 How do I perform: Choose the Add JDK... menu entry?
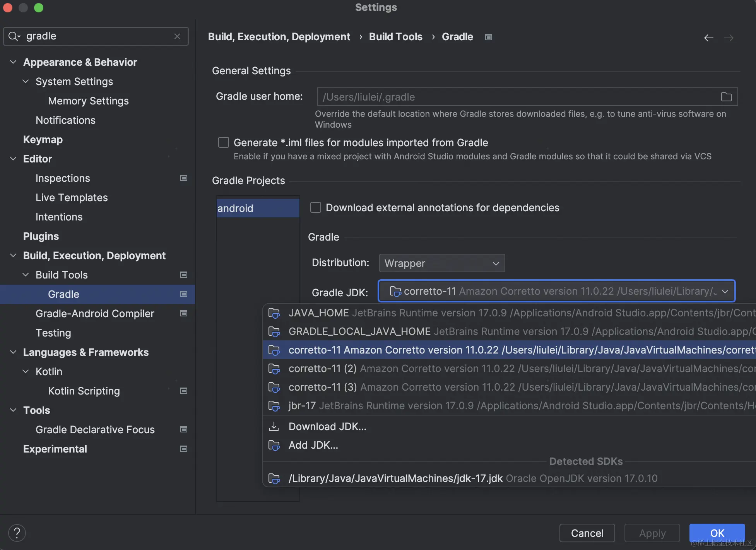coord(313,445)
